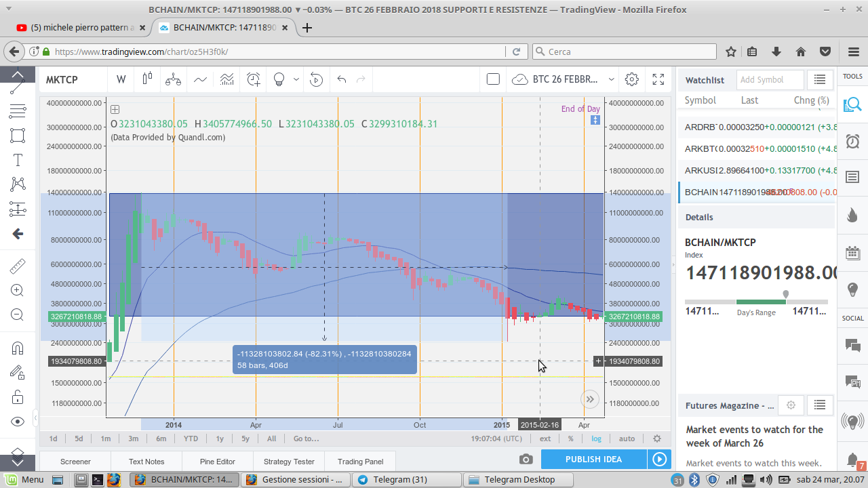Toggle stay in drawing mode
The height and width of the screenshot is (488, 868).
click(18, 373)
